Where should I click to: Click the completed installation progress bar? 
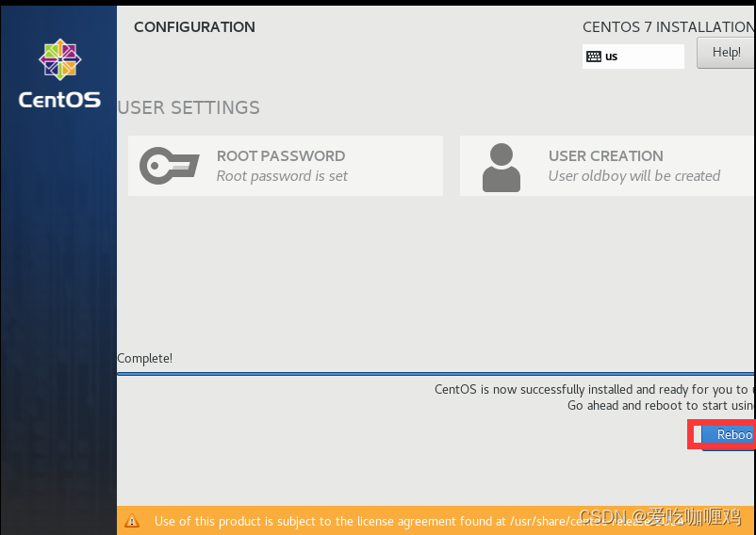click(x=436, y=373)
